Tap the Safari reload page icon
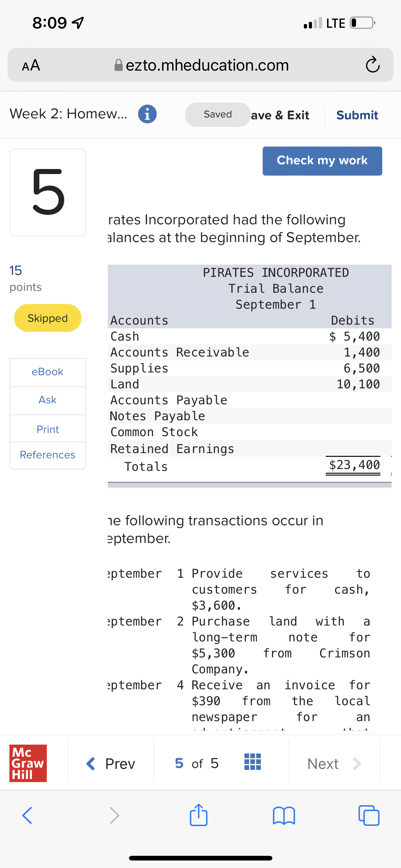Viewport: 401px width, 868px height. point(372,65)
